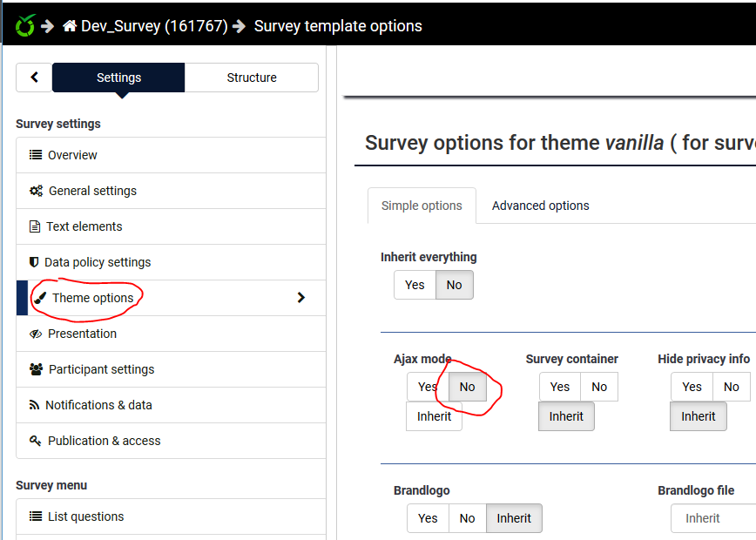Click the Overview list icon
The image size is (756, 540).
click(36, 155)
